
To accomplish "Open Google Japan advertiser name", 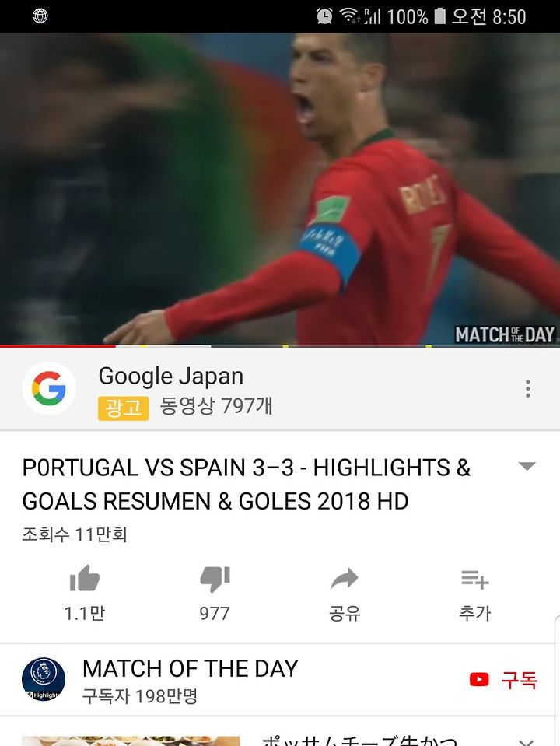I will [171, 377].
